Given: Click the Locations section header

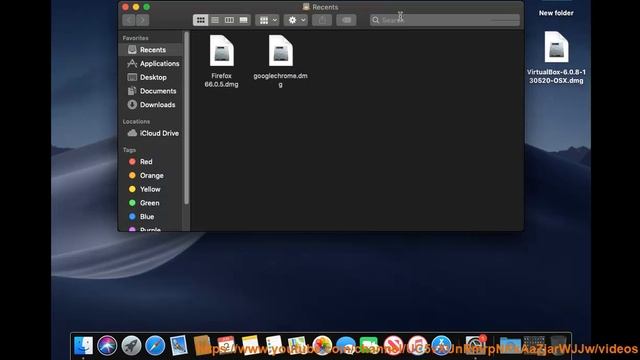Looking at the screenshot, I should click(x=136, y=122).
